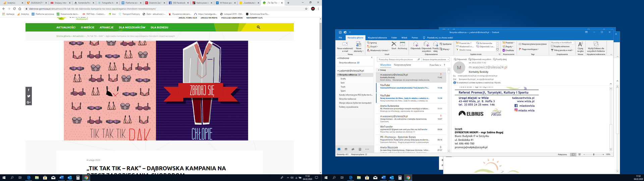Open Przenieś dropdown in ribbon
This screenshot has width=644, height=181.
pyautogui.click(x=508, y=43)
